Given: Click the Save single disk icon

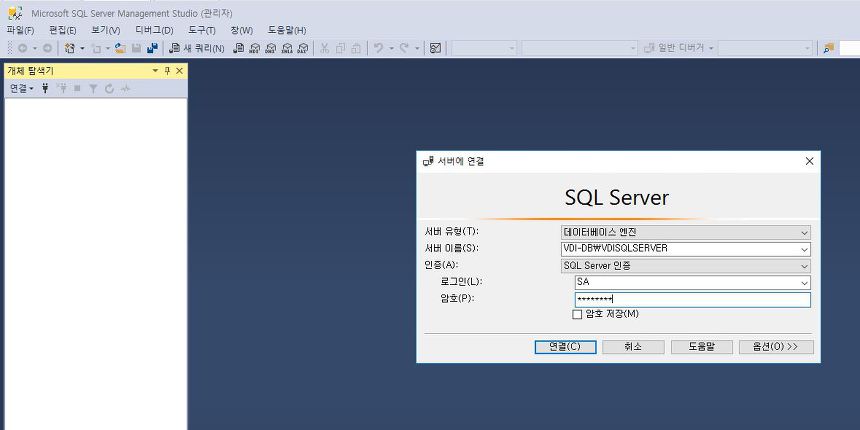Looking at the screenshot, I should click(136, 48).
